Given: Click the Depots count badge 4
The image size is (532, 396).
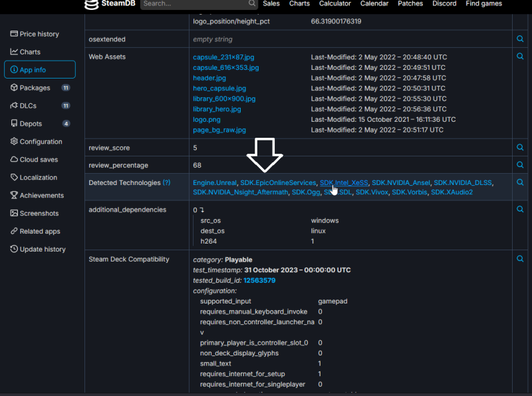Looking at the screenshot, I should point(66,124).
